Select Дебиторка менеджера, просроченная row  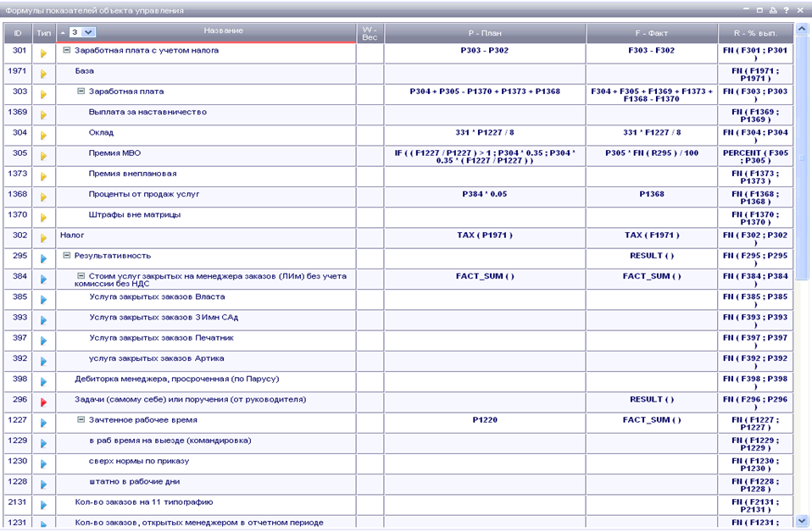pos(177,379)
